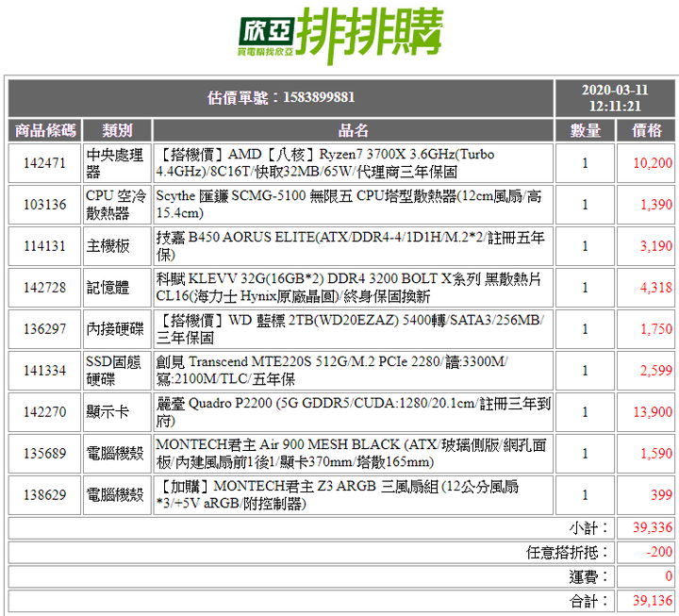Click the 任意搭折抵 label

pos(568,552)
